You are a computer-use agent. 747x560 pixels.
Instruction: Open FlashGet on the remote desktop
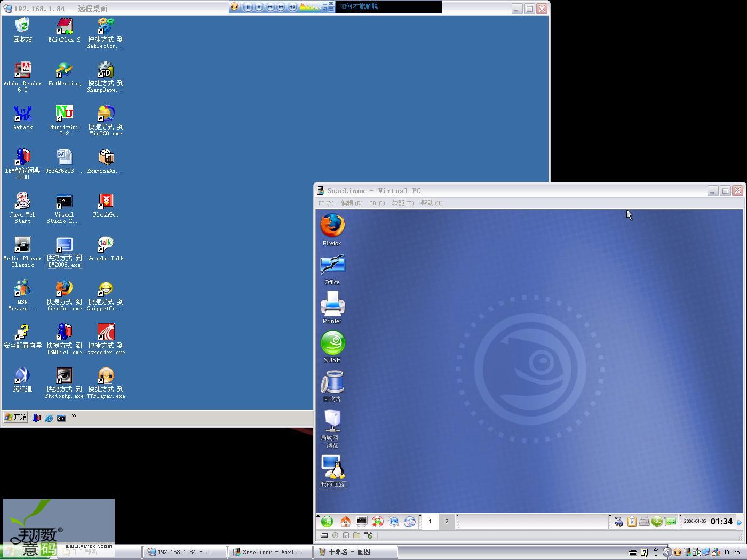click(106, 205)
